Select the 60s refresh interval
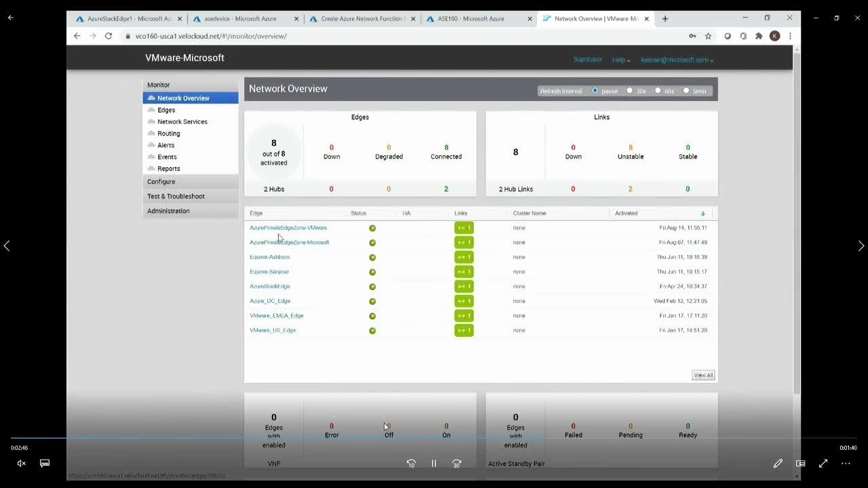The width and height of the screenshot is (868, 488). [658, 91]
